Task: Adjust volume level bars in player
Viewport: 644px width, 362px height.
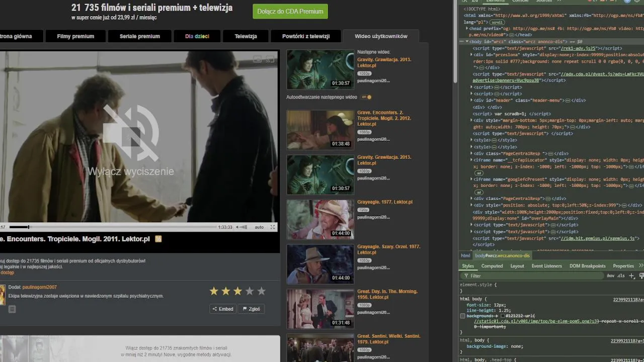Action: click(244, 227)
